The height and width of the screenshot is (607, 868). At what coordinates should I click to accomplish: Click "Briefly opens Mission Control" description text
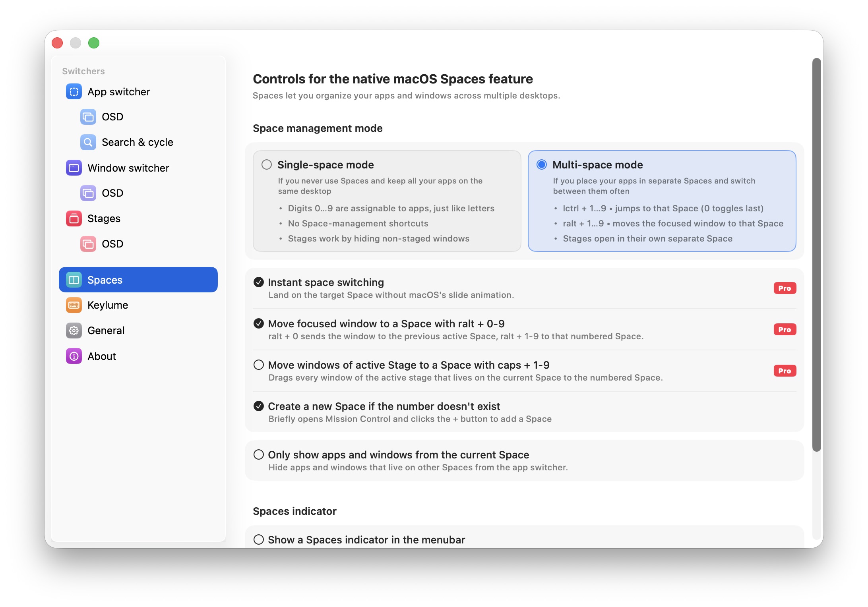click(x=410, y=419)
